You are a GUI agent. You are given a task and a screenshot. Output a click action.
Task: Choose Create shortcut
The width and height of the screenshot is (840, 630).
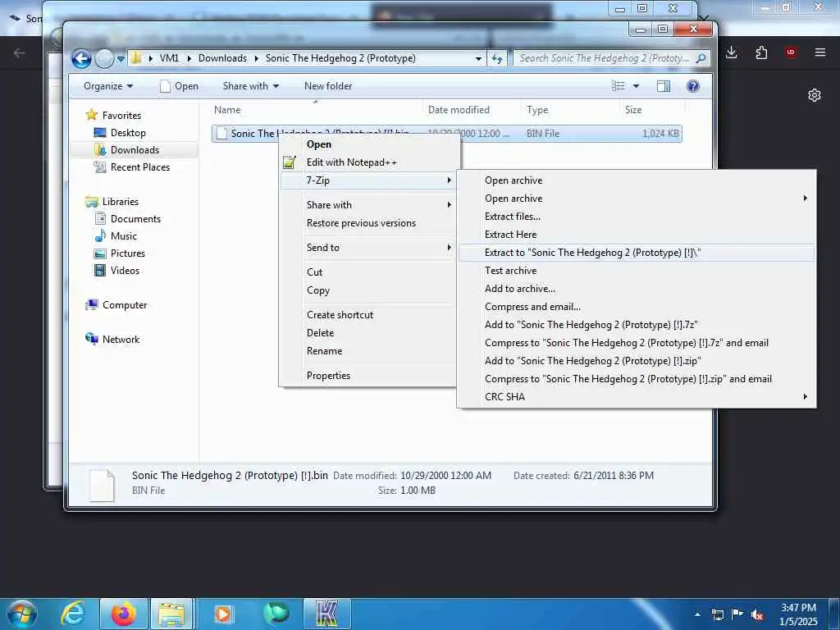click(x=370, y=315)
